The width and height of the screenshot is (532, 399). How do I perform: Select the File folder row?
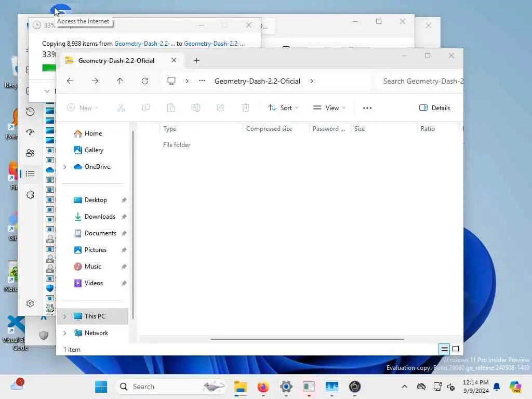pos(300,145)
